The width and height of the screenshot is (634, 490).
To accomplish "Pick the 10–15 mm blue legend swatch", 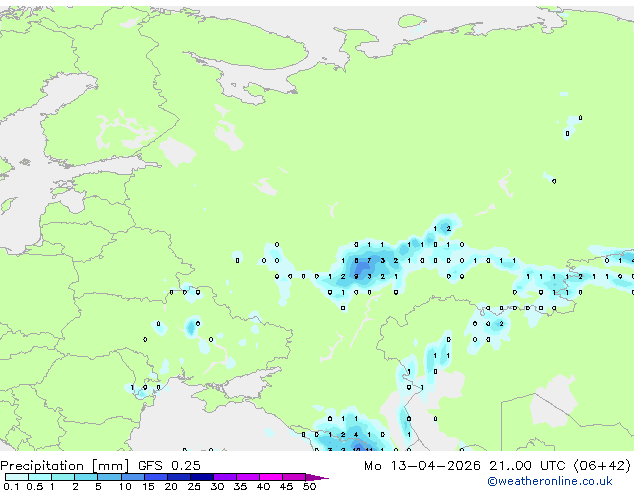I will (x=133, y=477).
